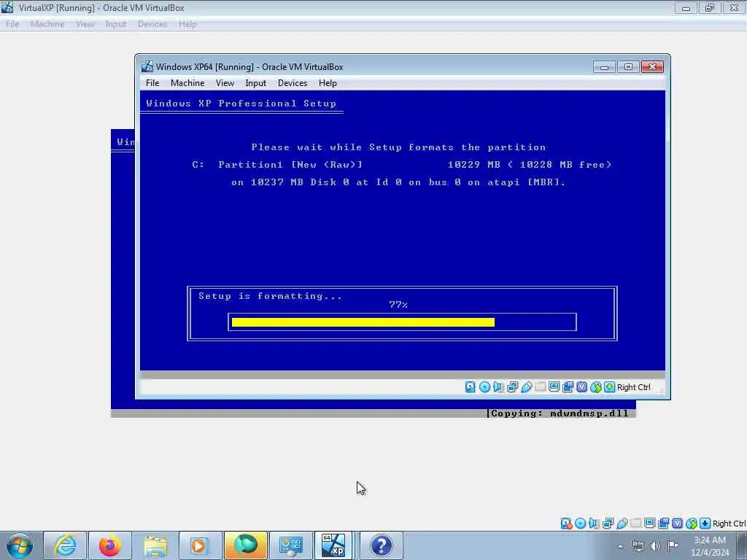Open View menu in Windows XP64 window
Image resolution: width=747 pixels, height=560 pixels.
225,83
